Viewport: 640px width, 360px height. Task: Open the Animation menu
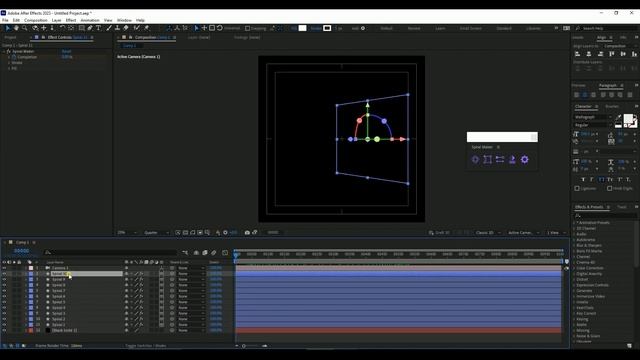[x=90, y=20]
